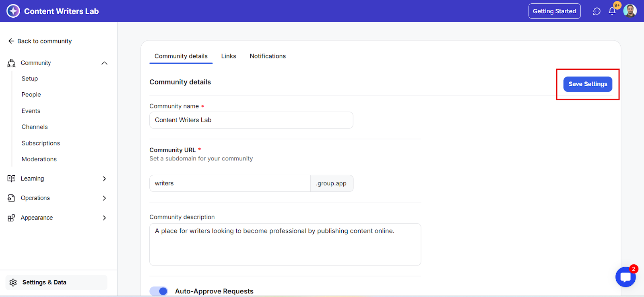Image resolution: width=644 pixels, height=297 pixels.
Task: Open the notifications bell icon
Action: (612, 11)
